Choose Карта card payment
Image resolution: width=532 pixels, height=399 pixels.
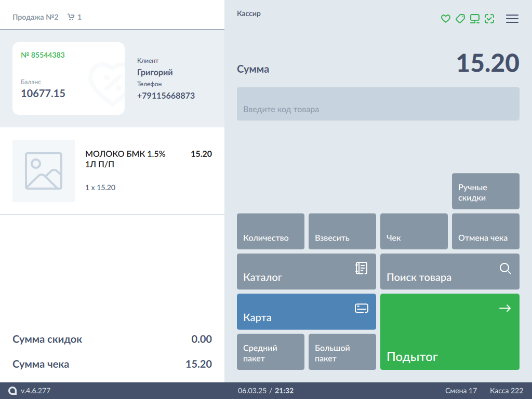pyautogui.click(x=307, y=312)
